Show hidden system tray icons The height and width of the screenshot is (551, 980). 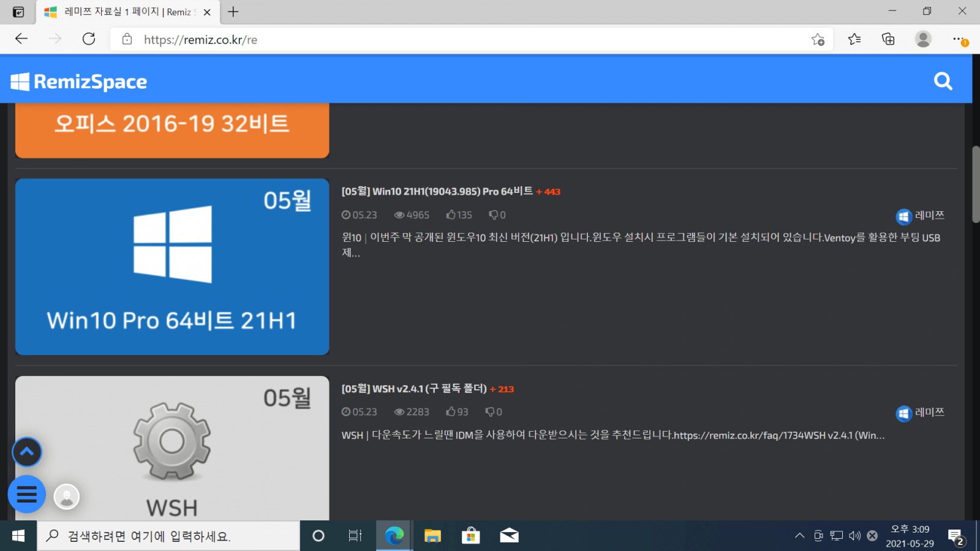(799, 536)
